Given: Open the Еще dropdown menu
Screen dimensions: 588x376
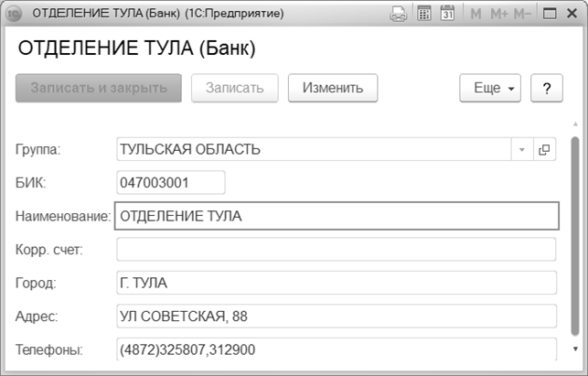Looking at the screenshot, I should point(489,88).
